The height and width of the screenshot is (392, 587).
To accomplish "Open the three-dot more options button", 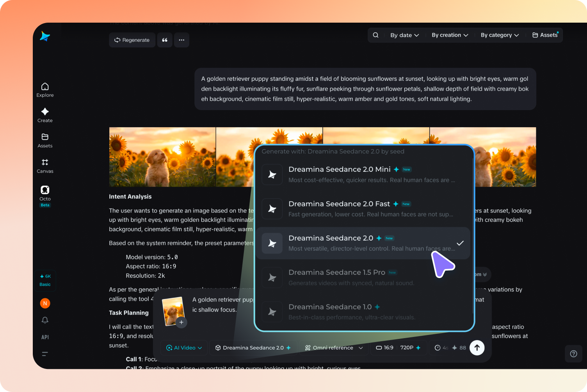I will point(181,40).
